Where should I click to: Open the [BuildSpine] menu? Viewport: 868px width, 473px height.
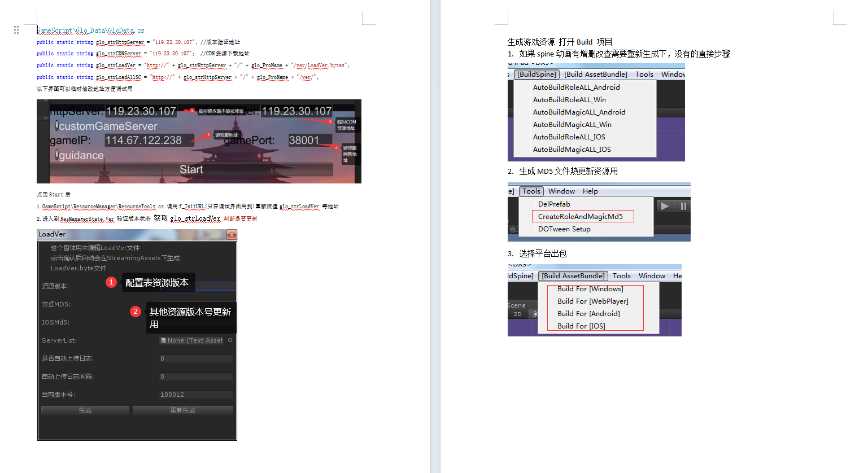pyautogui.click(x=536, y=75)
